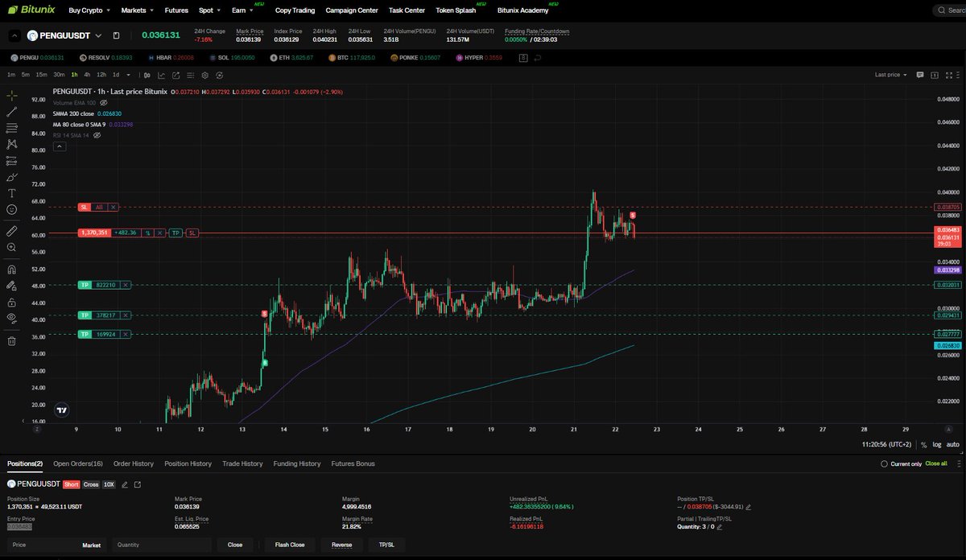Click the Close all link
Viewport: 966px width, 560px height.
[x=936, y=464]
